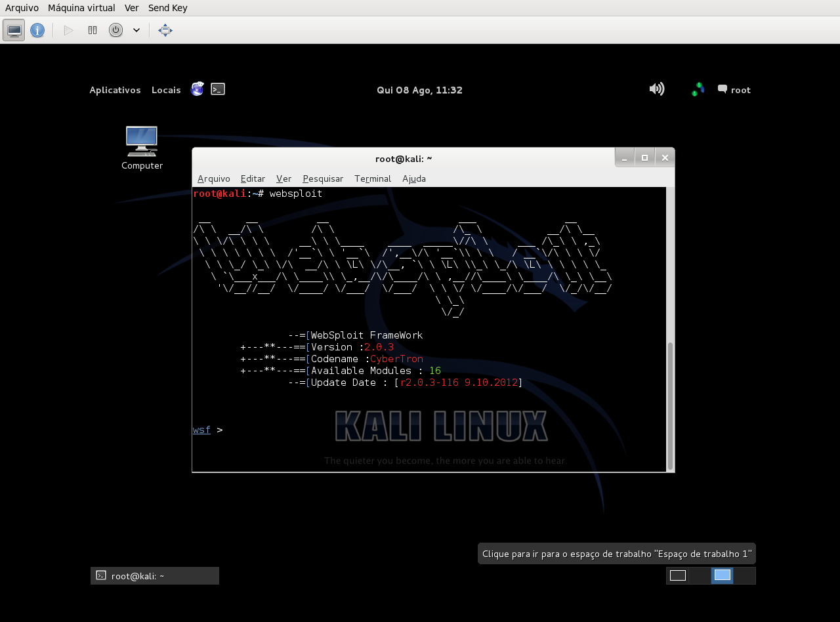Minimize the root@kali terminal window
Image resolution: width=840 pixels, height=622 pixels.
625,157
